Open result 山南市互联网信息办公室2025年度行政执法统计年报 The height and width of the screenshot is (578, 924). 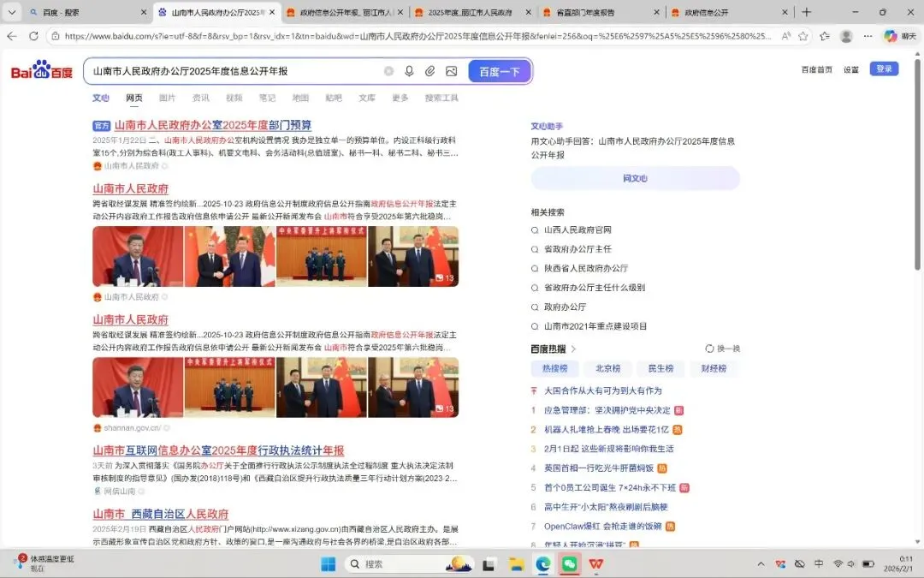(218, 450)
